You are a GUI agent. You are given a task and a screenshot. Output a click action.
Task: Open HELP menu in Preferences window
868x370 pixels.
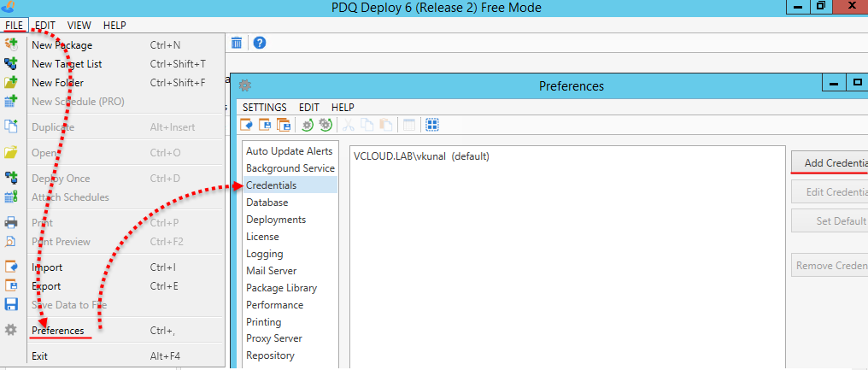343,108
